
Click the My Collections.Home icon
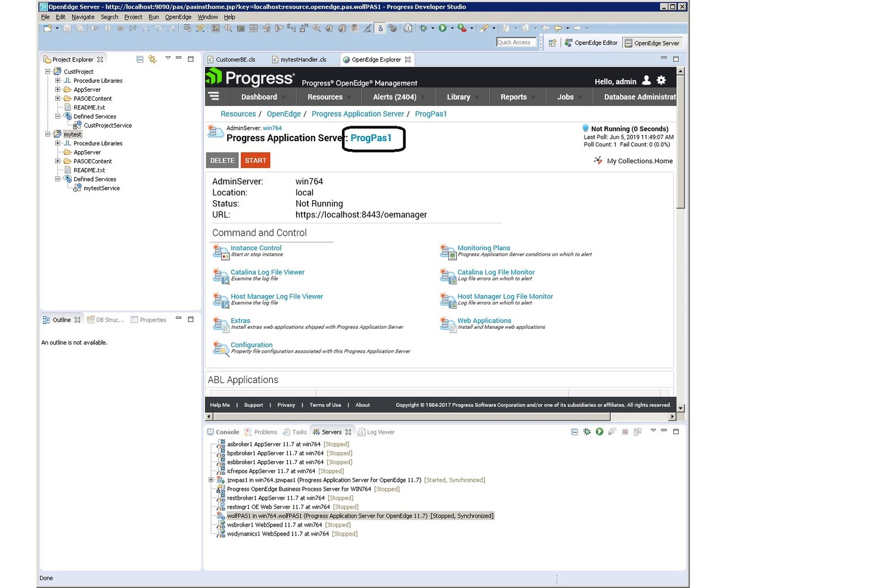pyautogui.click(x=598, y=160)
